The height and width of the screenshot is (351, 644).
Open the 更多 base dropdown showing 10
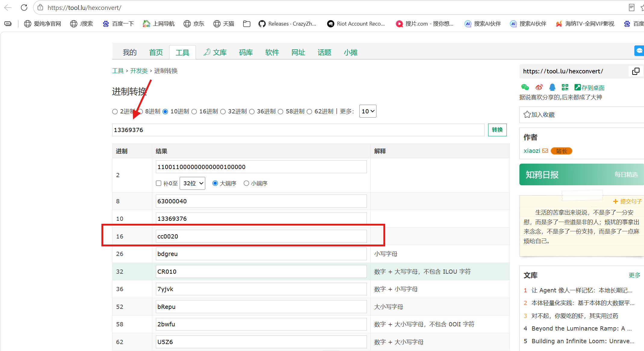(368, 111)
